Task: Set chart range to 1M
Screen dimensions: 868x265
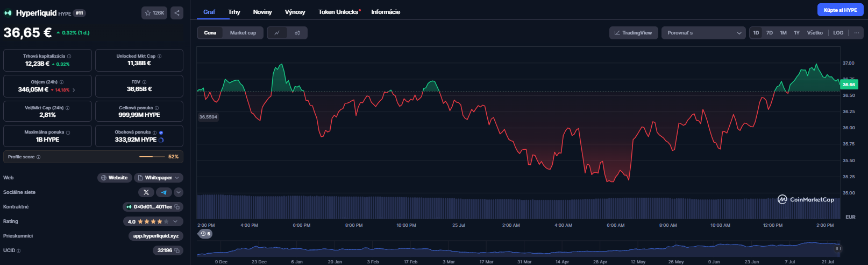Action: click(783, 33)
